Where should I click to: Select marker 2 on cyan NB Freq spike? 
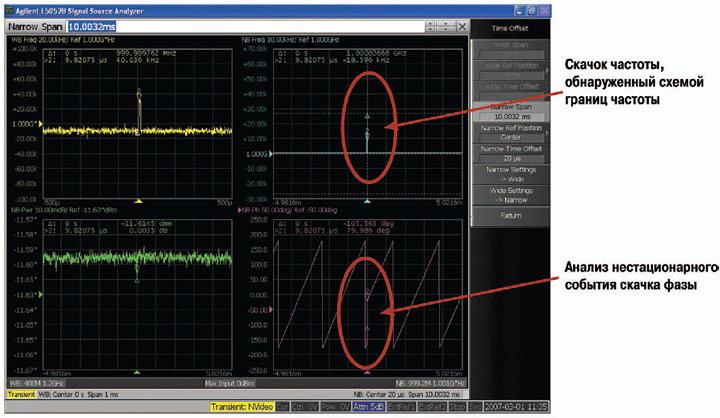(367, 133)
